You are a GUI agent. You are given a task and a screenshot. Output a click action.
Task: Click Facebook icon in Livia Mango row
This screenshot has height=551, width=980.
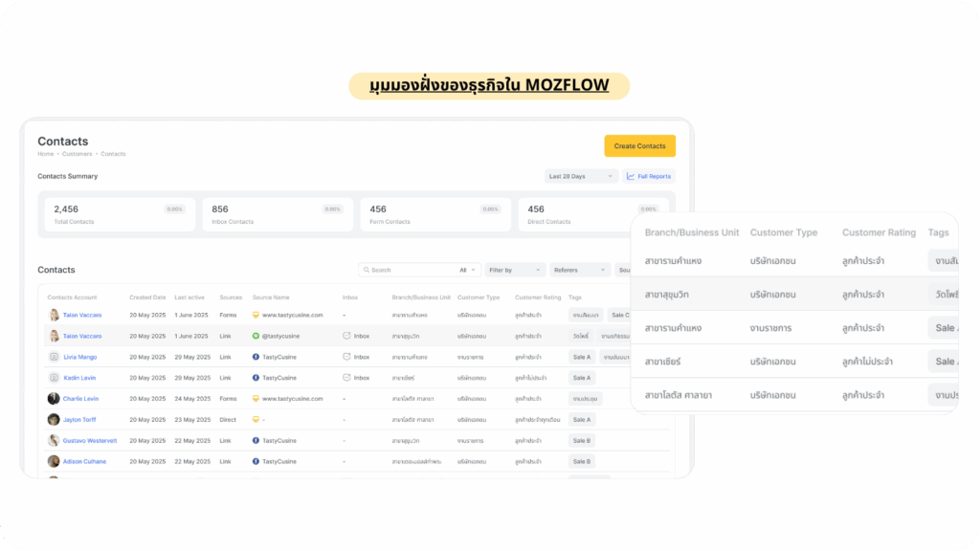pos(256,357)
